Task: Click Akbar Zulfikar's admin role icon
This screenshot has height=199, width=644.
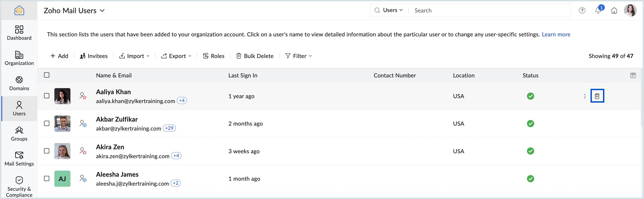Action: pyautogui.click(x=83, y=123)
